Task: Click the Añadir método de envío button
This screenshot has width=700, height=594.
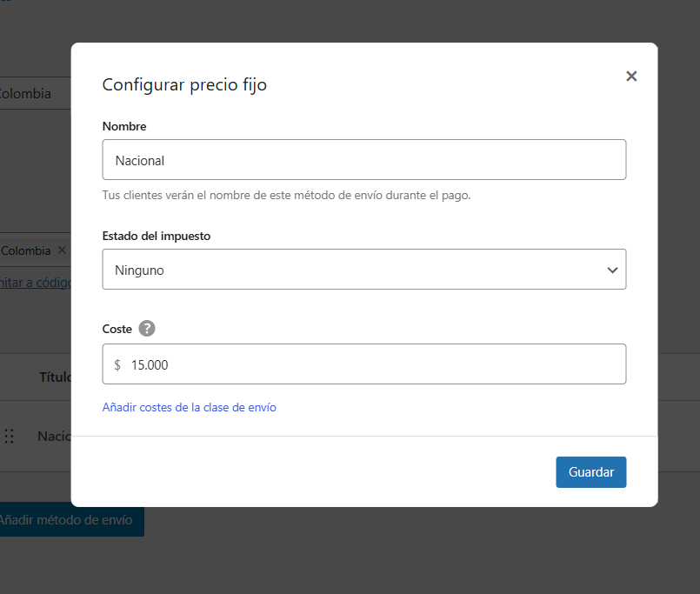Action: click(x=68, y=520)
